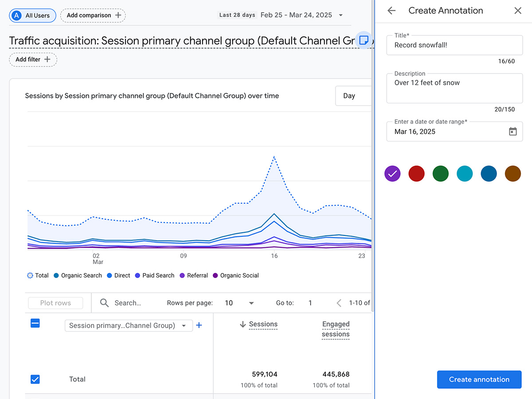
Task: Click the Add filter button
Action: click(33, 59)
